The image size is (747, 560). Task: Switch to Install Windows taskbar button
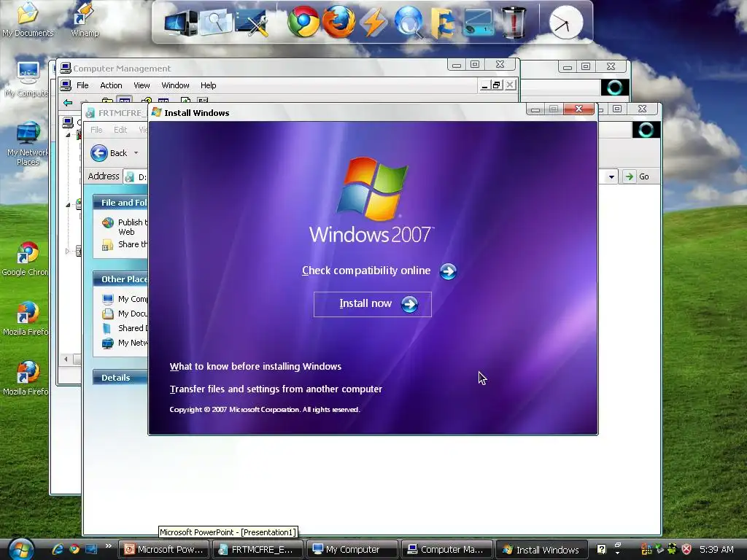coord(541,550)
